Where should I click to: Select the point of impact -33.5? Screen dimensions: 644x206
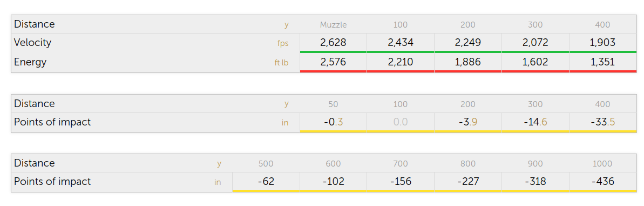click(x=602, y=122)
